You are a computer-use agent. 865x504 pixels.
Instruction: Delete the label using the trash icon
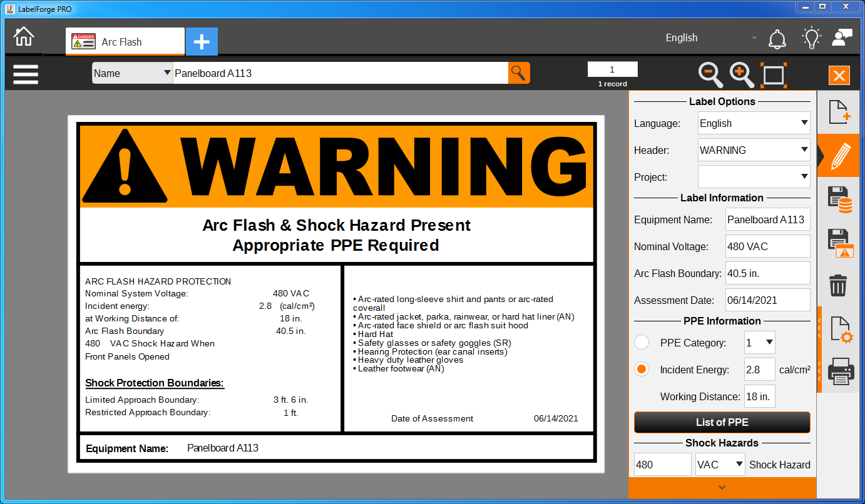(839, 286)
